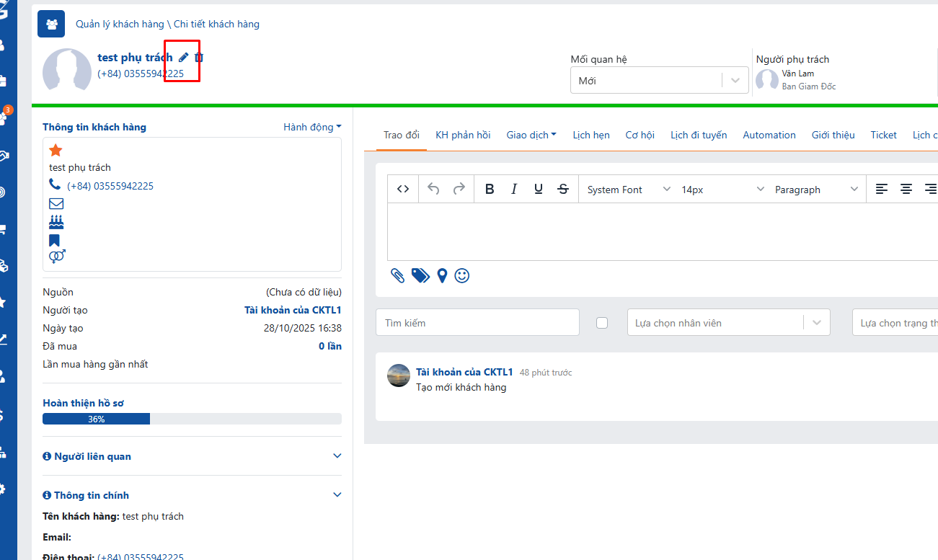Click the paperclip attachment icon

397,275
